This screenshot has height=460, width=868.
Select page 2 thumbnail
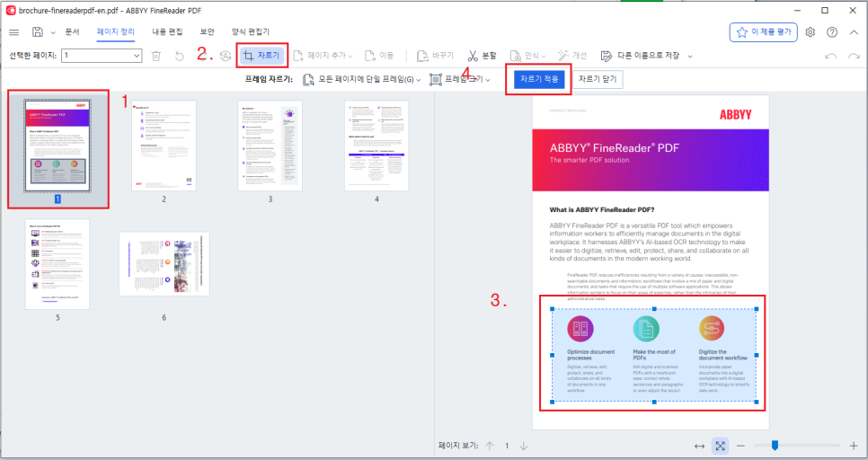164,146
